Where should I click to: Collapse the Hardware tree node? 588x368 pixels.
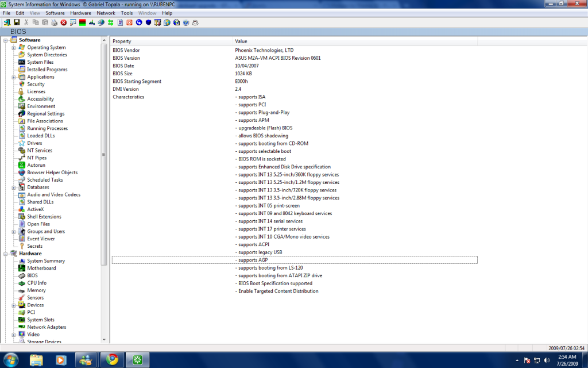[x=6, y=254]
